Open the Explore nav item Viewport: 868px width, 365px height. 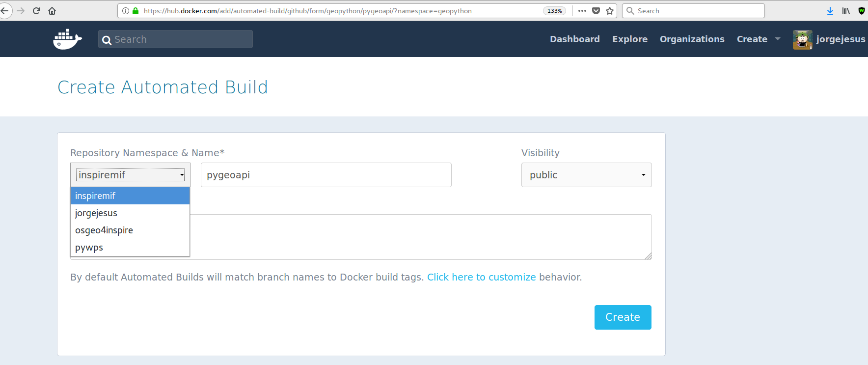[x=629, y=39]
